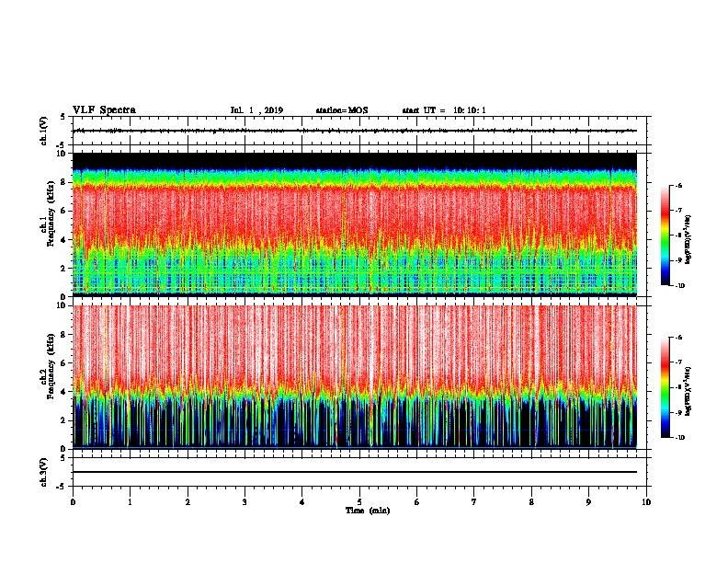
Task: Click the time axis tick label "4"
Action: point(302,502)
